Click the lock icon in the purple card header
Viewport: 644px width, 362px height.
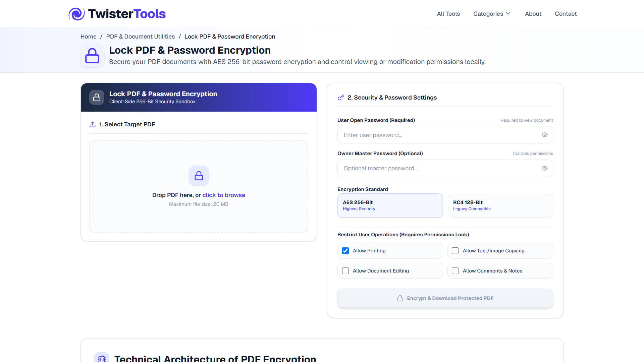(x=97, y=98)
